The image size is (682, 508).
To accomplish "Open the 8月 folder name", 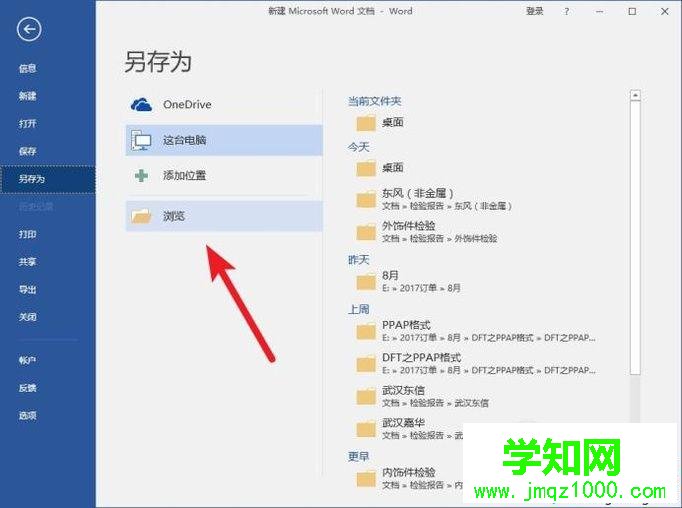I will [x=390, y=275].
